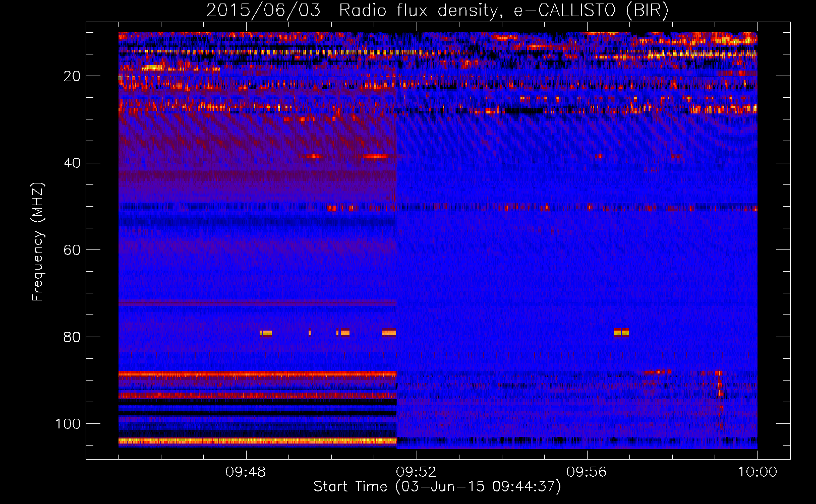Click the bright 80 MHz burst near 09:57
The height and width of the screenshot is (504, 816).
click(621, 333)
